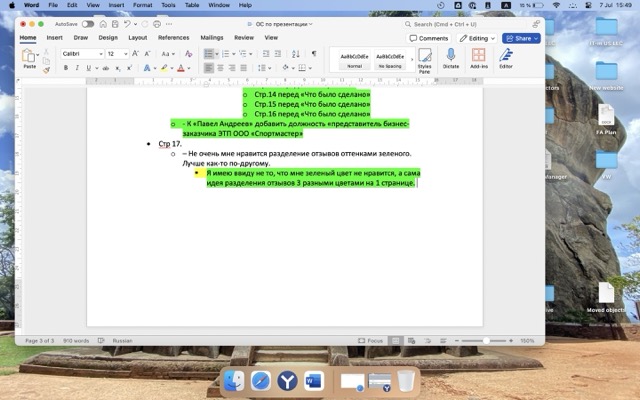Select the Format Painter brush
The image size is (640, 400).
pyautogui.click(x=45, y=69)
